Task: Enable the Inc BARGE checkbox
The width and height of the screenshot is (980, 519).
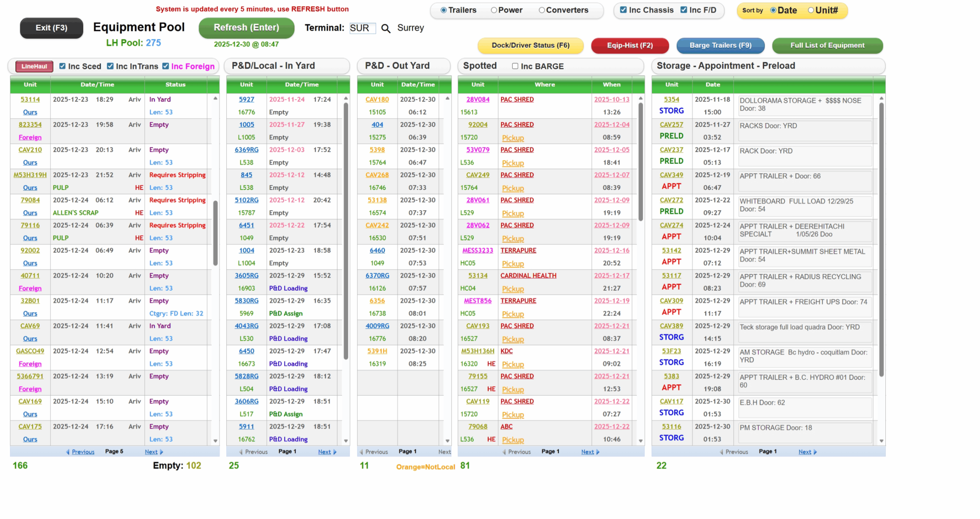Action: point(515,66)
